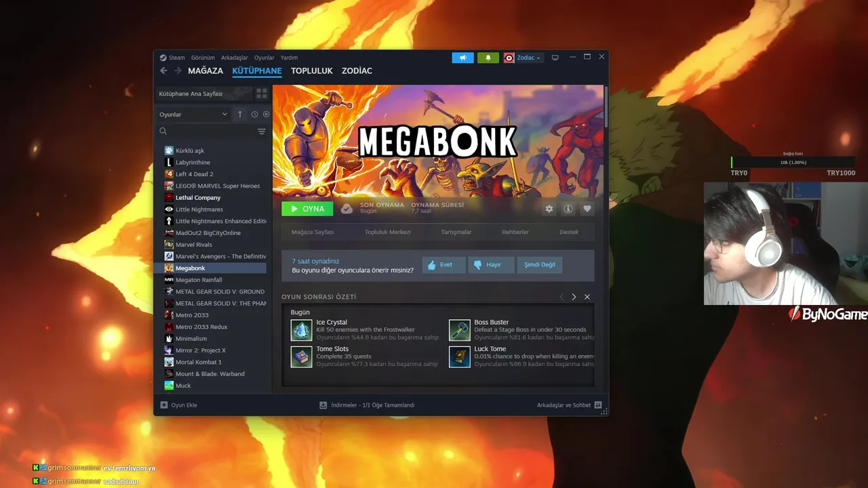868x488 pixels.
Task: Open the Mağaza Sayfası link
Action: (313, 232)
